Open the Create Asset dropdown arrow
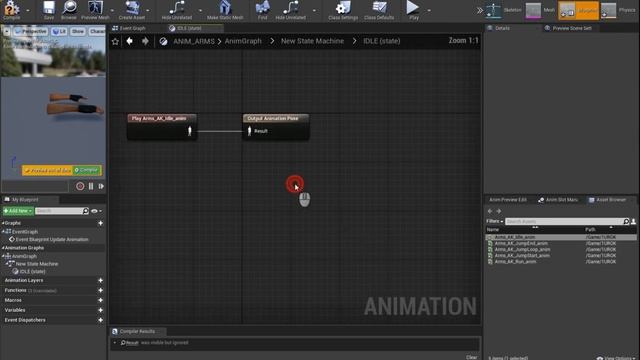Screen dimensions: 640x360 (148, 10)
